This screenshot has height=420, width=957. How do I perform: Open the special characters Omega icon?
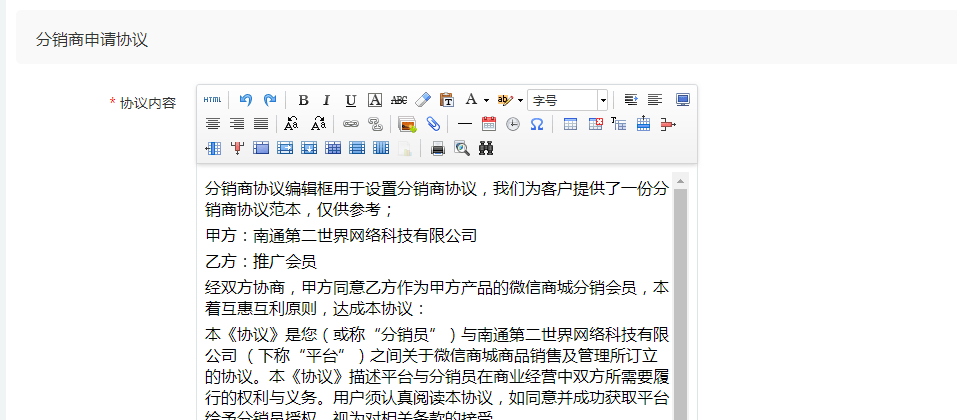click(537, 125)
